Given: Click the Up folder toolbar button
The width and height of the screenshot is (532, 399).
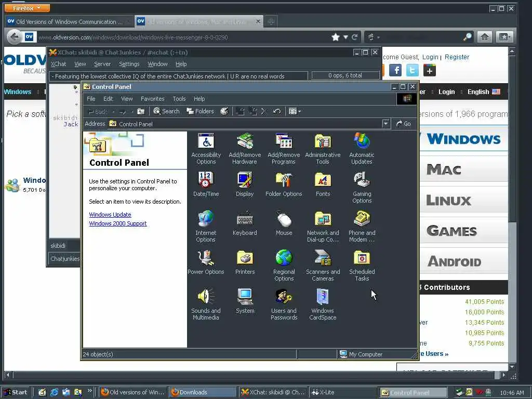Looking at the screenshot, I should point(141,111).
